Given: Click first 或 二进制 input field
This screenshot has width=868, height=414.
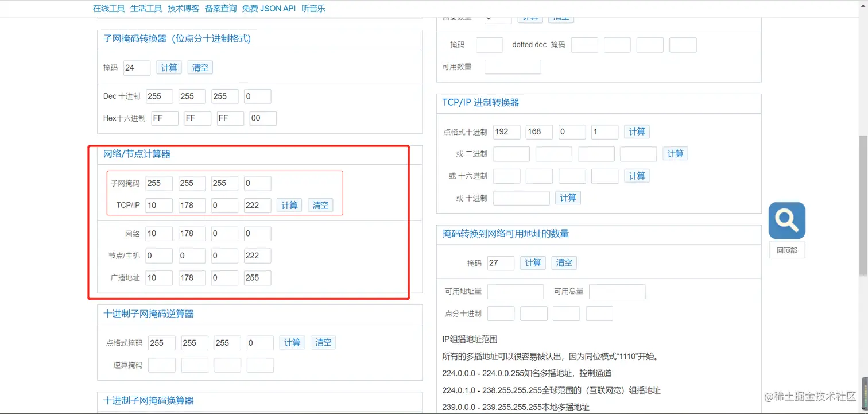Looking at the screenshot, I should [x=511, y=154].
